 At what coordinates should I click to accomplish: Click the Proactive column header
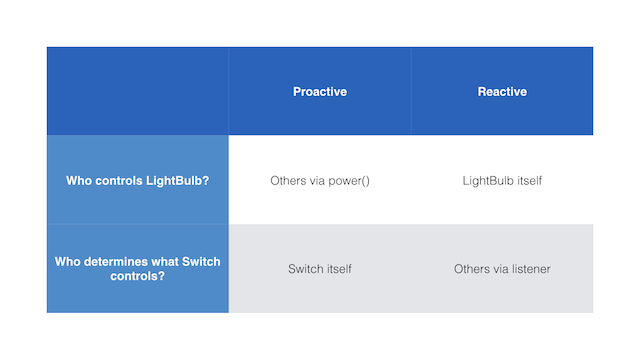[320, 91]
